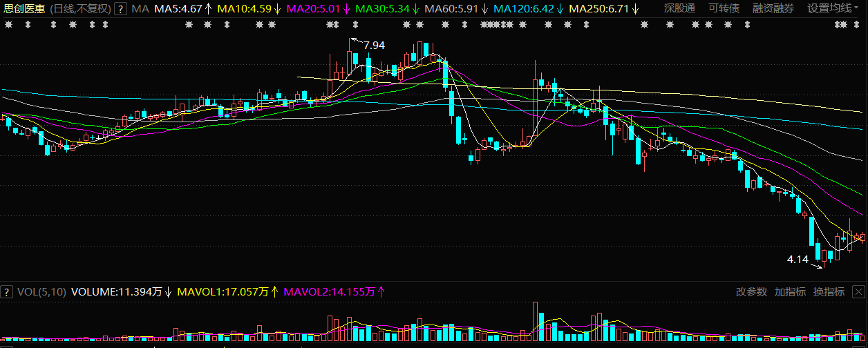Open the help icon beside 不复权

click(x=121, y=9)
